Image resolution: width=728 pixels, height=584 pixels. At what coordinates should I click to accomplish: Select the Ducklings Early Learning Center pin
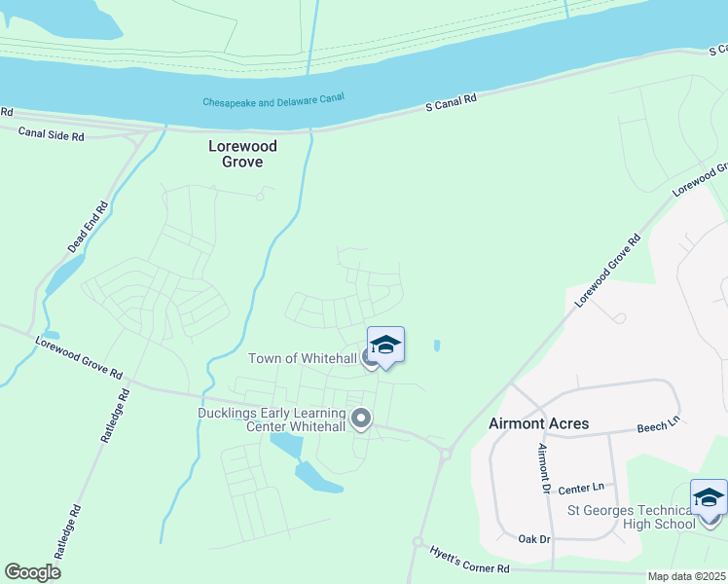[x=361, y=419]
